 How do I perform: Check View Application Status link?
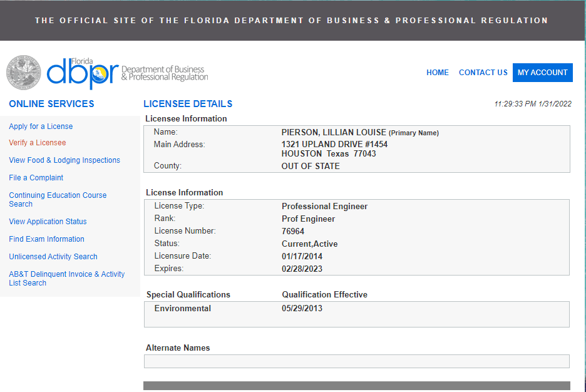[x=48, y=222]
